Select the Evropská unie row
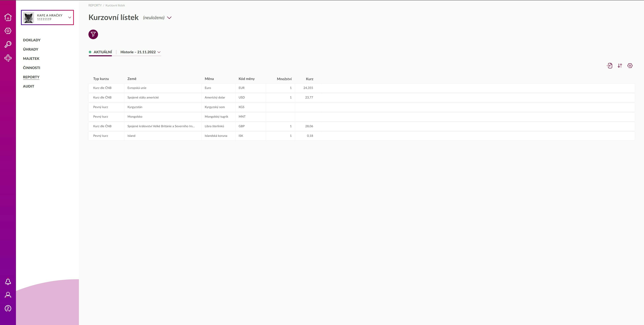 point(362,88)
